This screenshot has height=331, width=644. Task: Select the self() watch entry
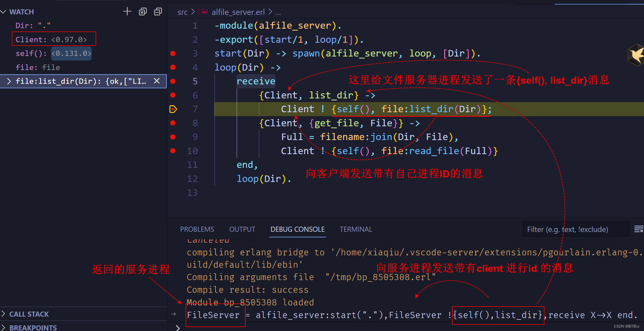[x=83, y=53]
